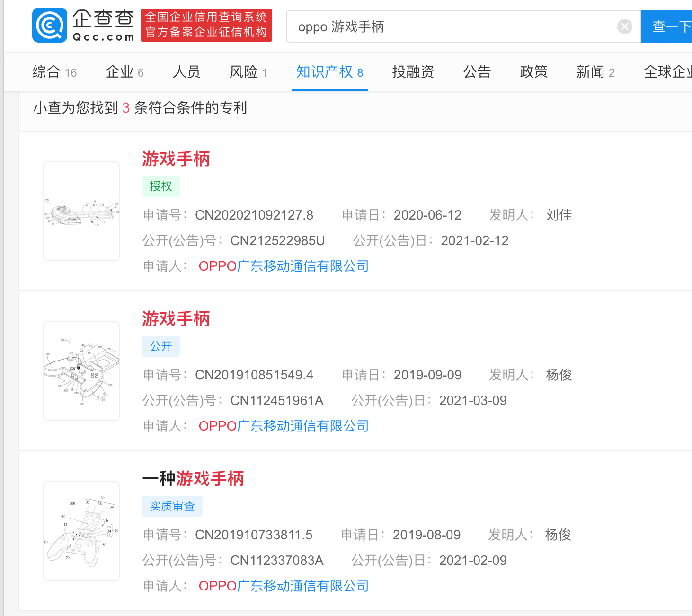Switch to the 公告 tab

click(x=477, y=72)
